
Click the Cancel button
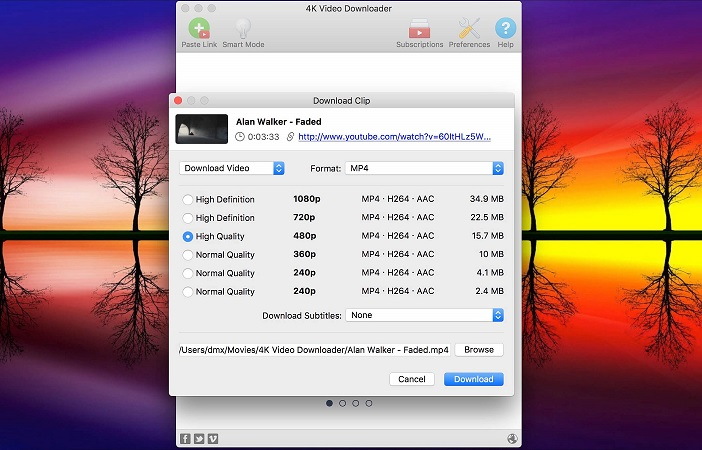(412, 379)
